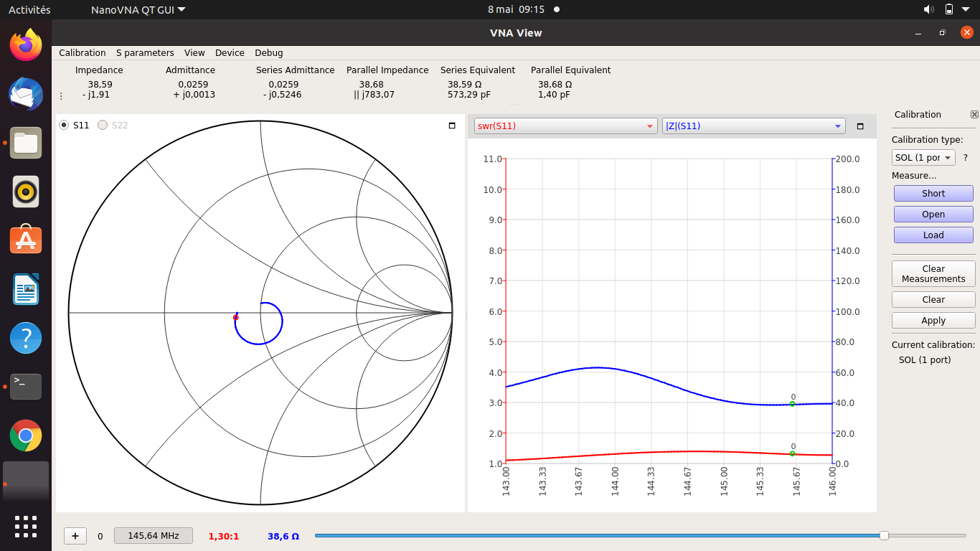Image resolution: width=980 pixels, height=551 pixels.
Task: Open the Calibration menu
Action: (x=82, y=53)
